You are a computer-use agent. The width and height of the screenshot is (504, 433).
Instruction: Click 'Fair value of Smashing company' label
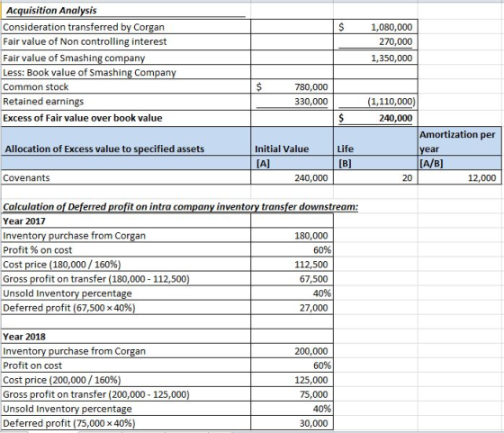[x=74, y=59]
